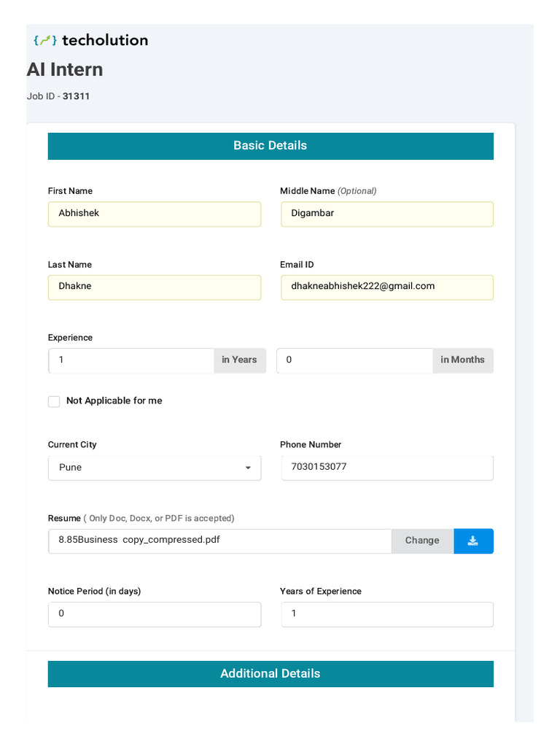Click the Techolution logo
Screen dimensions: 560x747
(x=91, y=41)
